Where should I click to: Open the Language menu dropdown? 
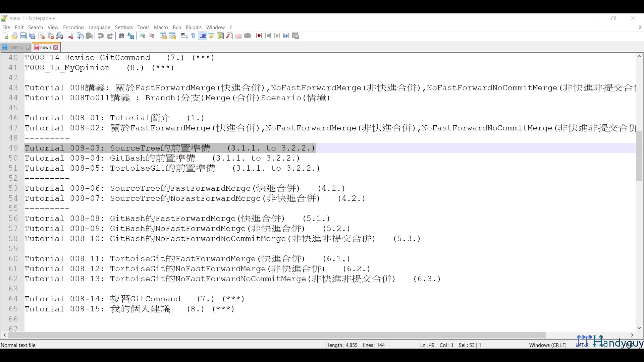99,27
